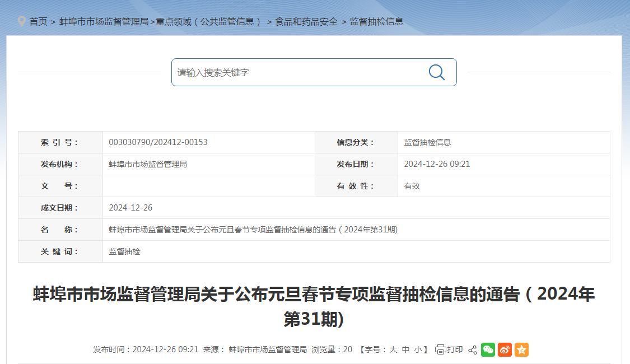Click the 文号 label cell

click(60, 186)
